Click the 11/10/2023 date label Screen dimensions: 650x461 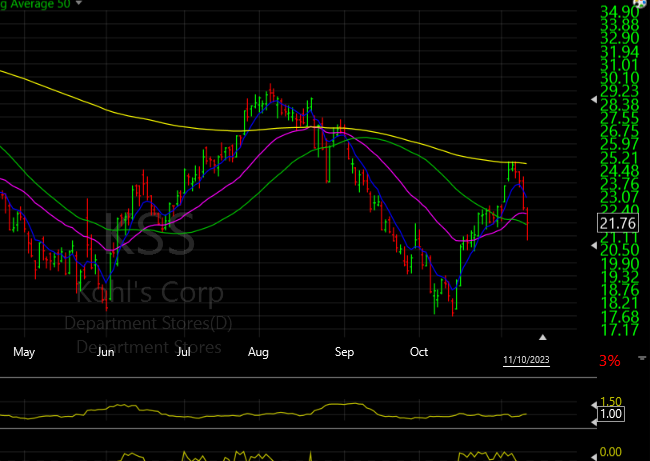pos(526,358)
